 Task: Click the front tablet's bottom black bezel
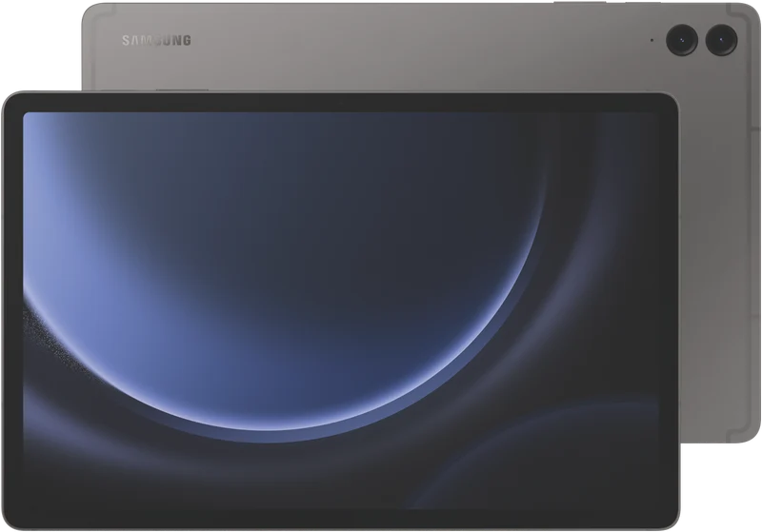point(340,518)
